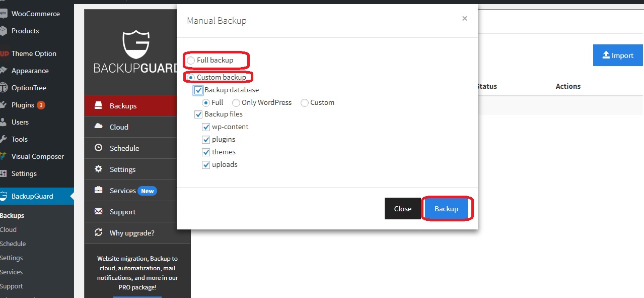Image resolution: width=644 pixels, height=298 pixels.
Task: Click the Support envelope icon
Action: click(x=99, y=212)
